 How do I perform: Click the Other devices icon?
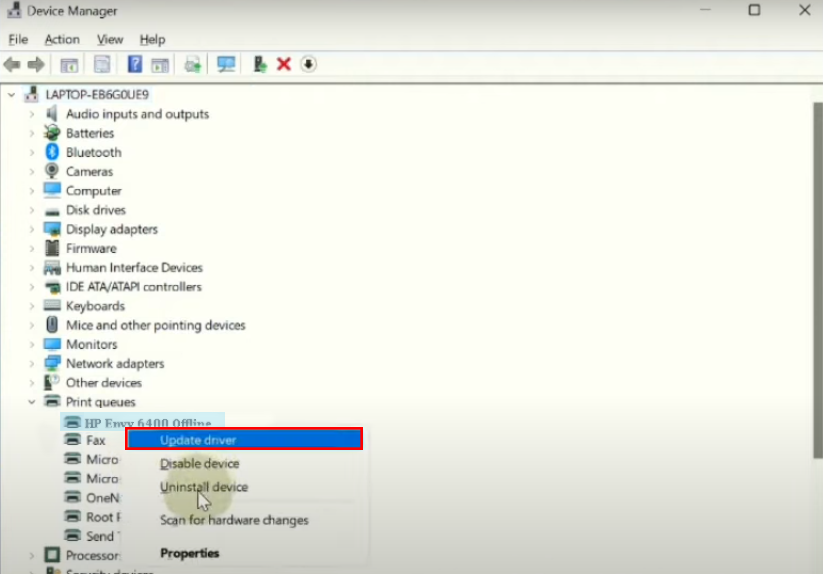pos(51,382)
